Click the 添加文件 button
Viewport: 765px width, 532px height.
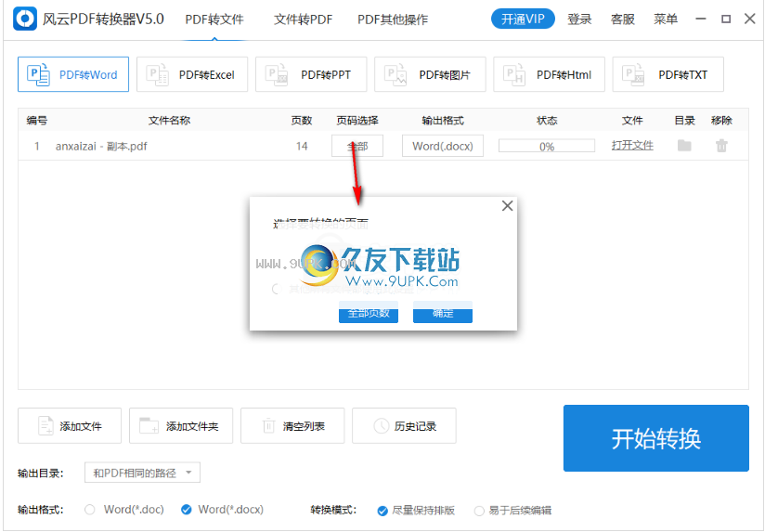pyautogui.click(x=70, y=425)
